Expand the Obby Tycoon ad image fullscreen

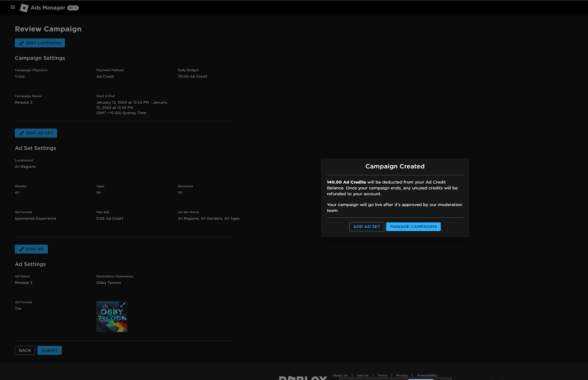click(123, 305)
